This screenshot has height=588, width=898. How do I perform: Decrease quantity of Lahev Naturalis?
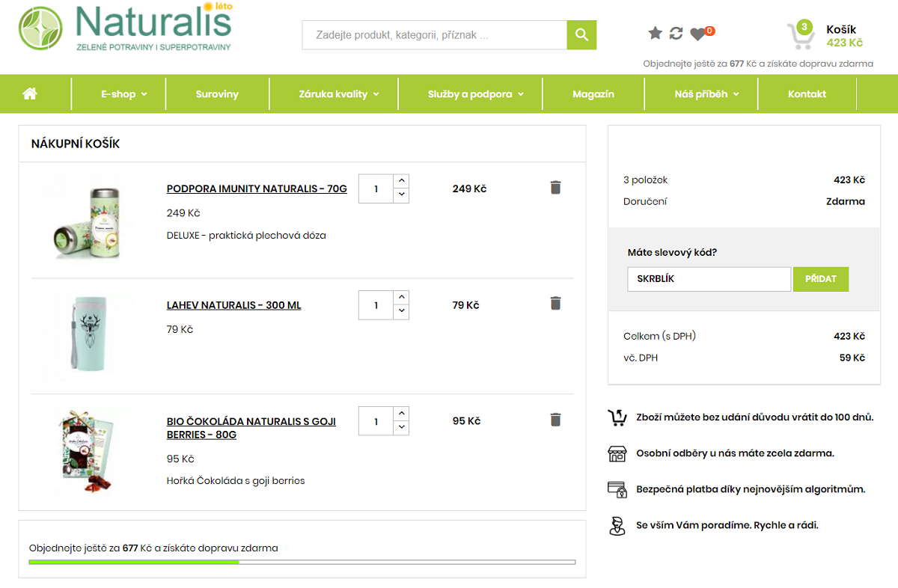pyautogui.click(x=401, y=312)
